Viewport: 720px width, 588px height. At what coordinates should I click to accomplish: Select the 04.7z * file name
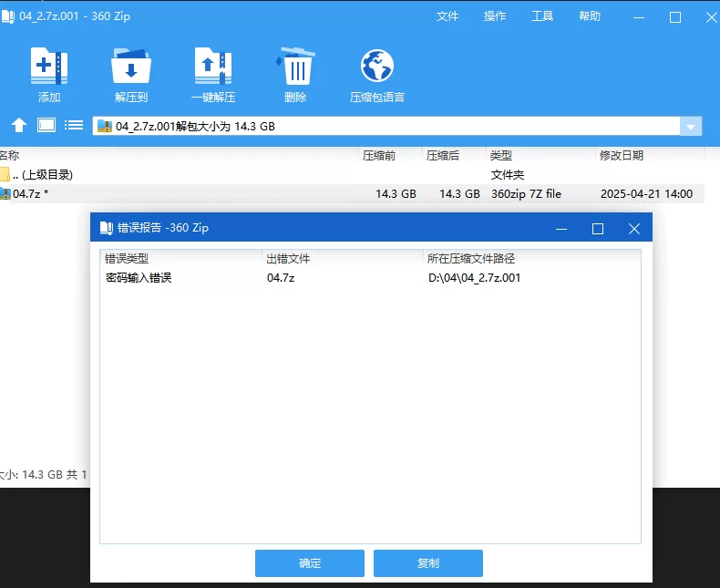point(30,194)
